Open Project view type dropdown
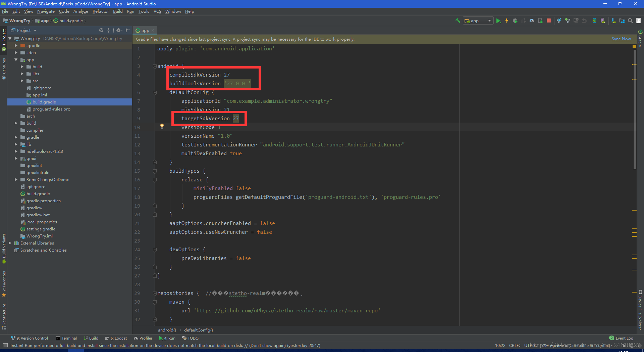The image size is (644, 352). pyautogui.click(x=23, y=30)
